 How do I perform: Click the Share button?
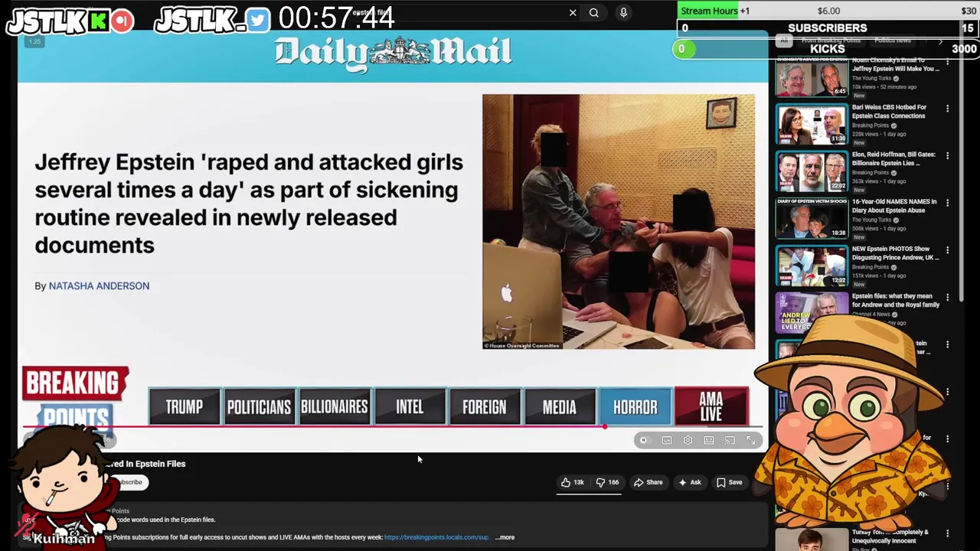[x=648, y=482]
